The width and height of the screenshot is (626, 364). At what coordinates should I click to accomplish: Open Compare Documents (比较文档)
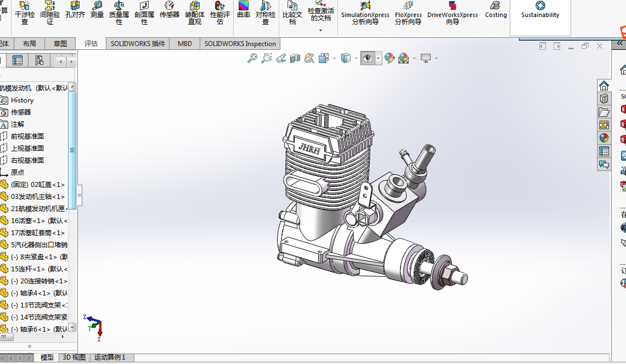pos(292,13)
